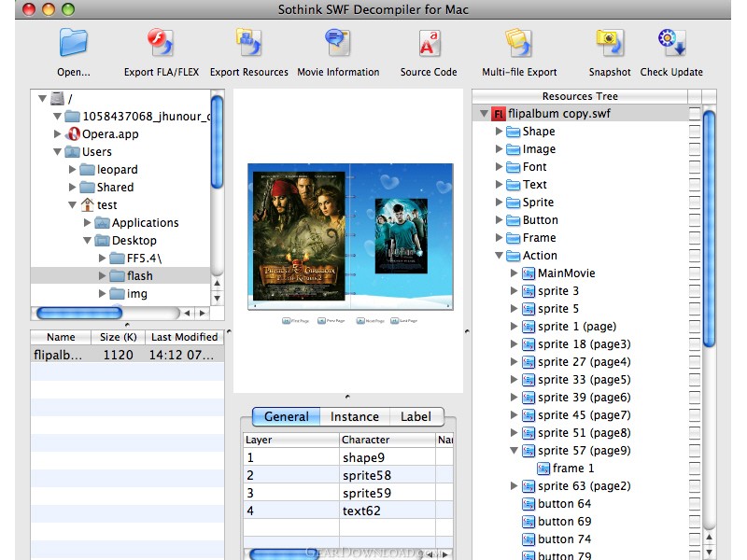This screenshot has width=747, height=560.
Task: Click the Opera.app icon in file tree
Action: coord(73,133)
